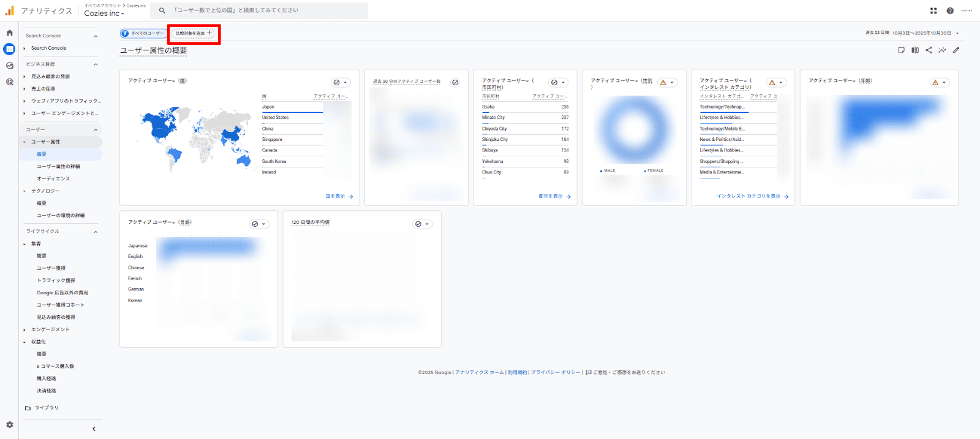Viewport: 980px width, 439px height.
Task: Open アクティブ ユーザー metric selector on 国 card
Action: [151, 81]
